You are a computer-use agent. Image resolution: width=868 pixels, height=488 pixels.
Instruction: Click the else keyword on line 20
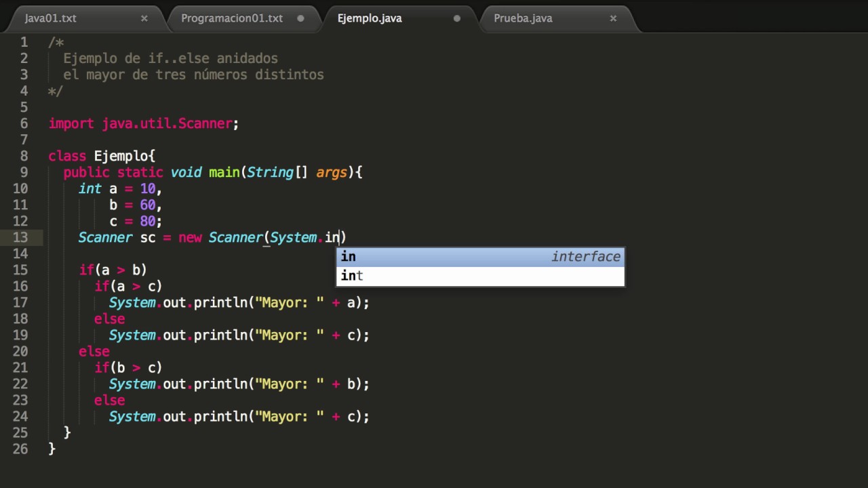point(94,351)
